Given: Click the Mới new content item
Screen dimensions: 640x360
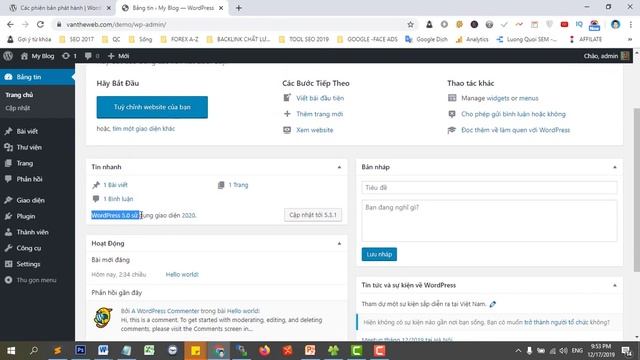Looking at the screenshot, I should click(118, 56).
